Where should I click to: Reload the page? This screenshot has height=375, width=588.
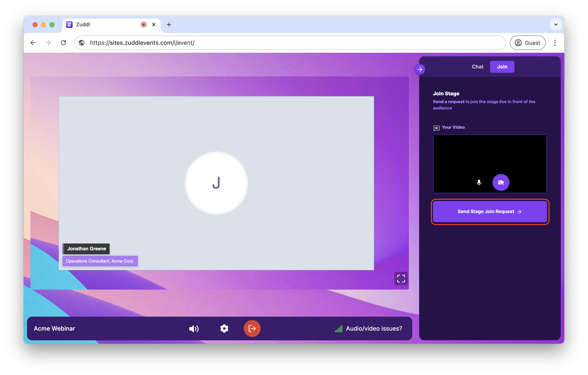[64, 43]
